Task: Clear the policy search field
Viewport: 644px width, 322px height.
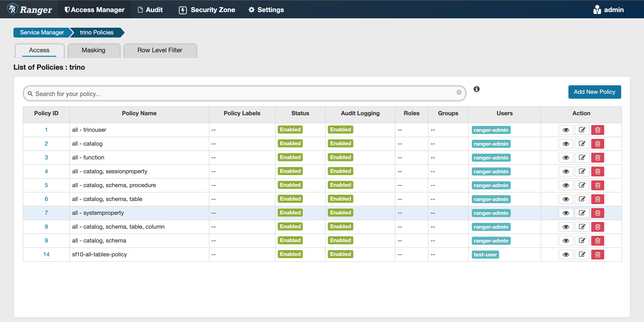Action: click(459, 92)
